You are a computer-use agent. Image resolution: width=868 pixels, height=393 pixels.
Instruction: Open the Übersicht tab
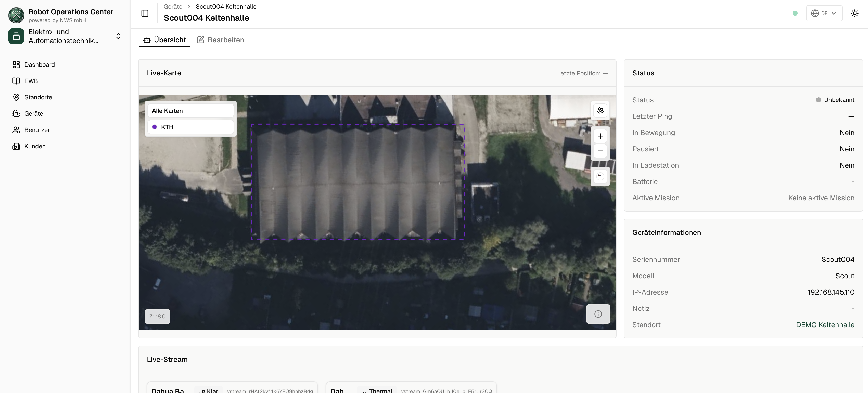click(x=164, y=40)
